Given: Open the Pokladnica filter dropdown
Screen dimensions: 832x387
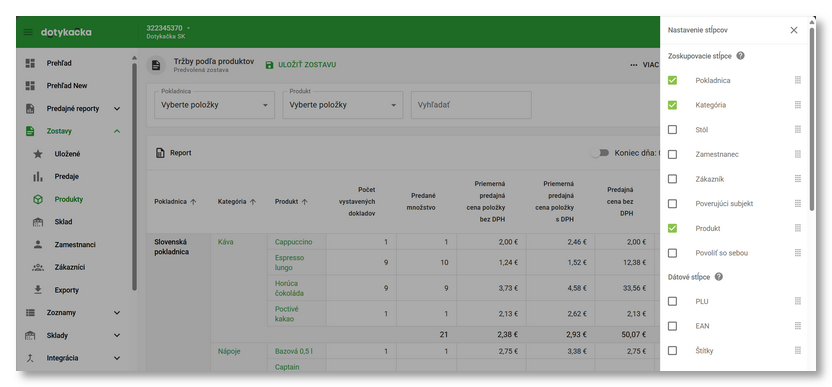Looking at the screenshot, I should 214,105.
